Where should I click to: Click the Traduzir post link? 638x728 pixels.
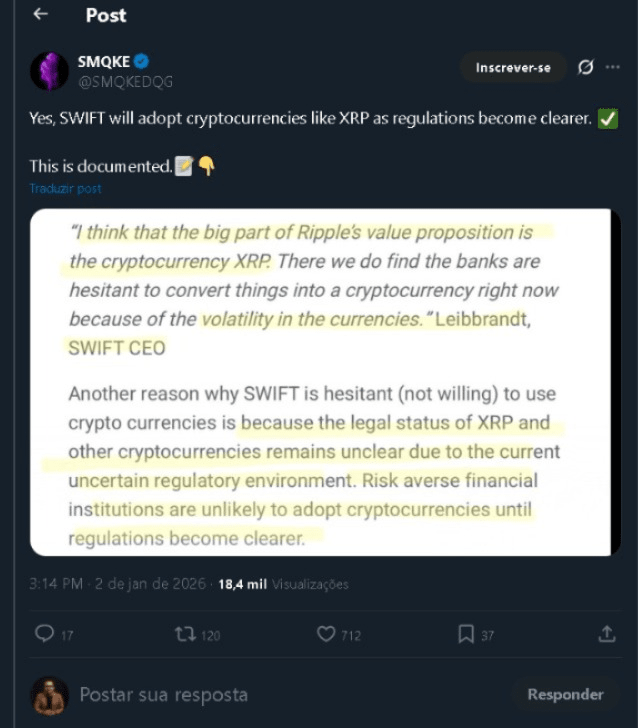coord(65,188)
